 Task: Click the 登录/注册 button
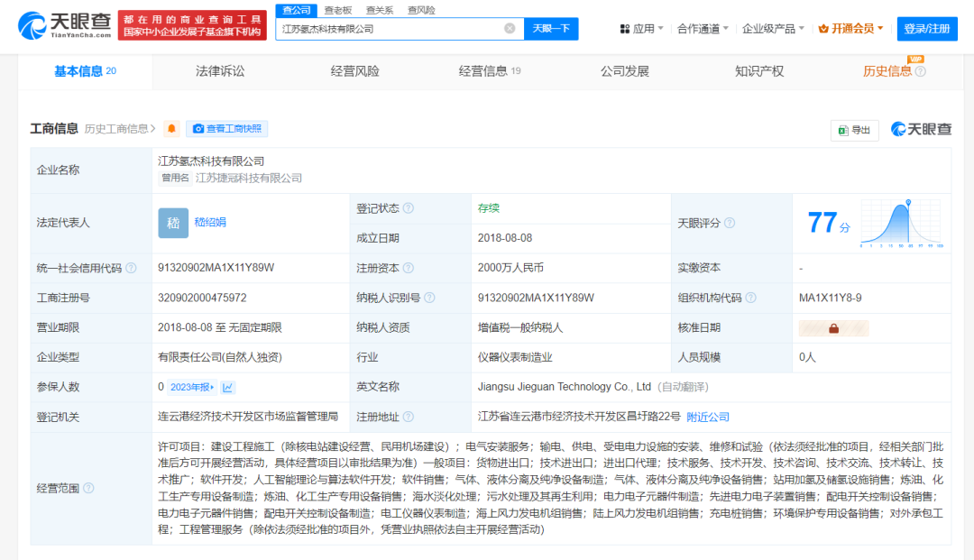tap(927, 29)
